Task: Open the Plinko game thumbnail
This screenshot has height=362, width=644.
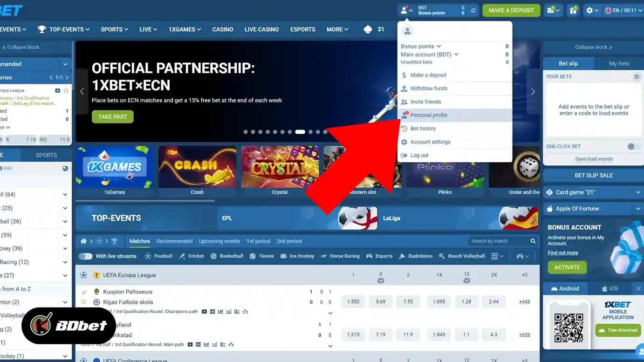Action: point(445,171)
